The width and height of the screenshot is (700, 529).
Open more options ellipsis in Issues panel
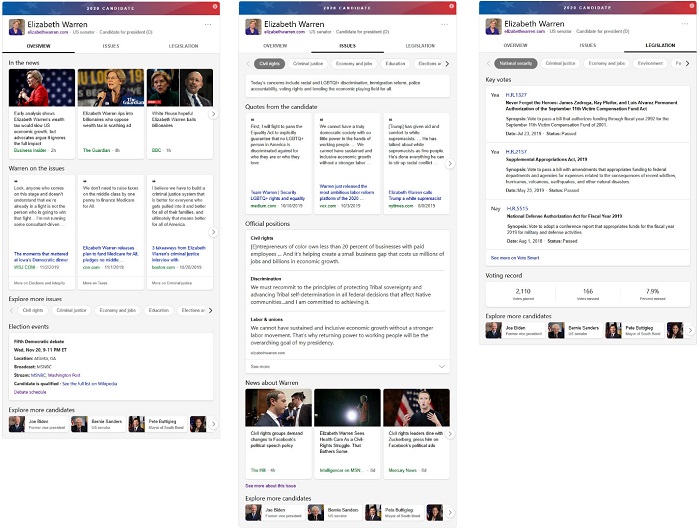coord(444,24)
